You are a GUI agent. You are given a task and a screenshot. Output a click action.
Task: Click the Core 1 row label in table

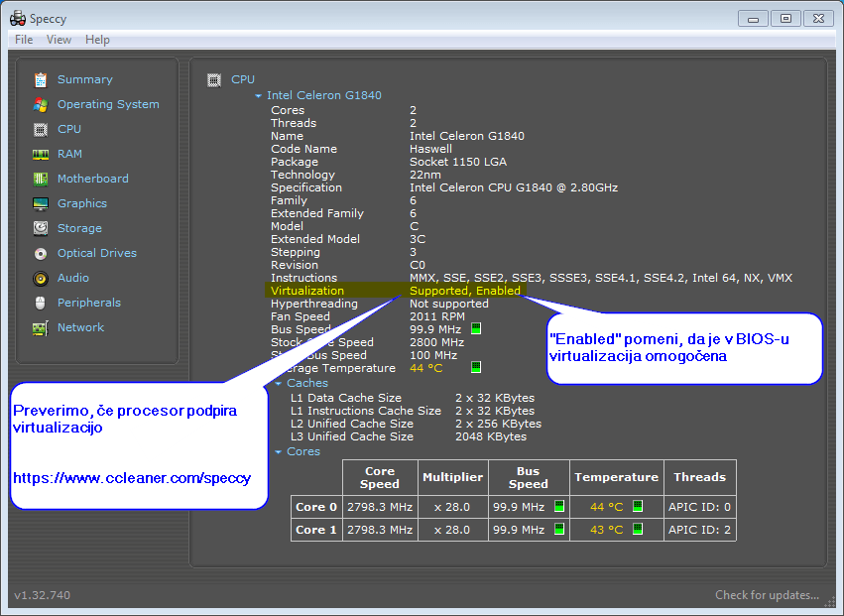pyautogui.click(x=316, y=530)
